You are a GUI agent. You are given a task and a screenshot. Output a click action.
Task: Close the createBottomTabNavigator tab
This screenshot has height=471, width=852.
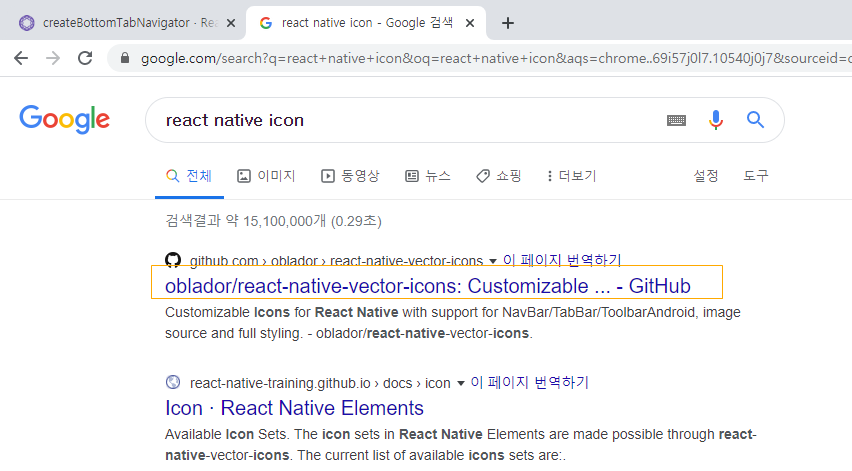231,23
